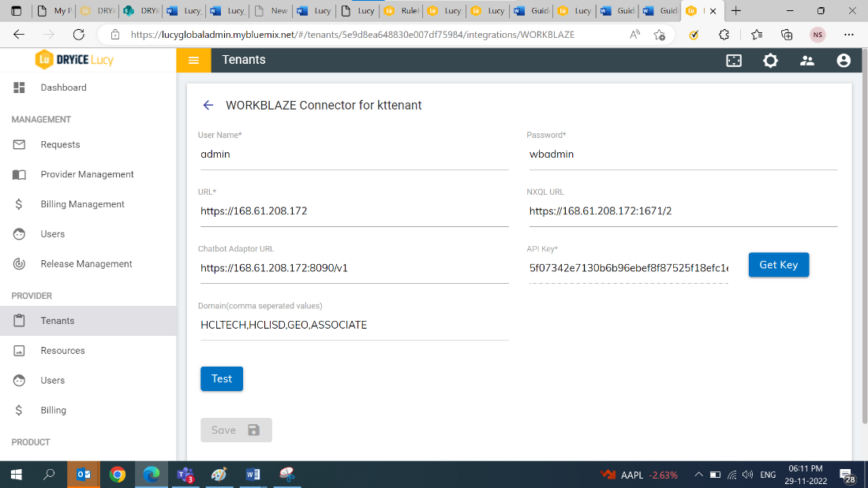Click the Resources image icon

(x=20, y=351)
